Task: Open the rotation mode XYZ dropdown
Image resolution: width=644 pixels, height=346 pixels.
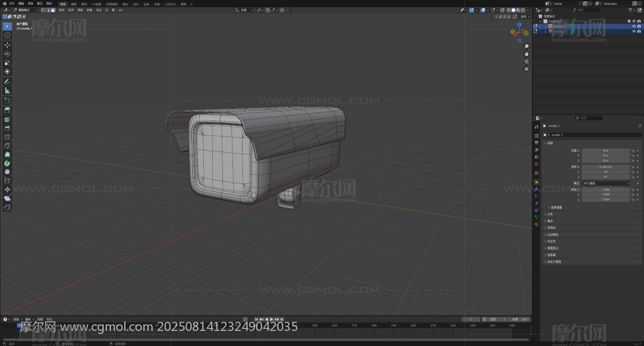Action: [x=606, y=183]
